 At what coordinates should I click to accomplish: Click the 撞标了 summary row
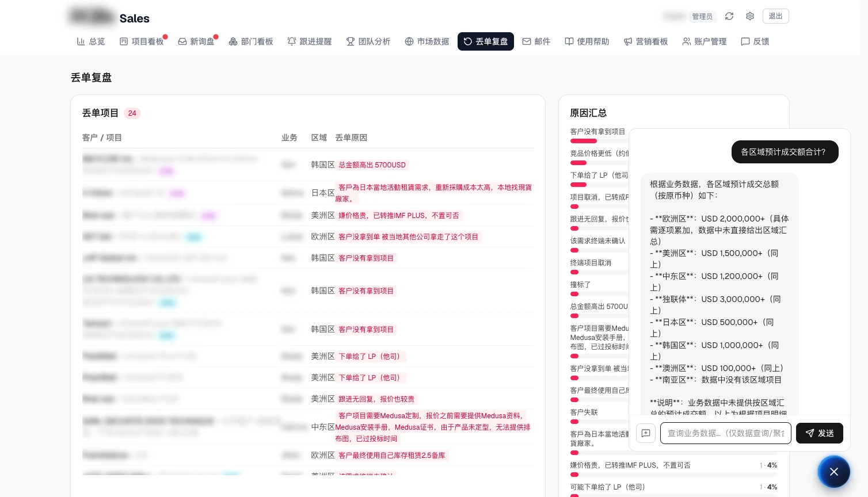click(x=599, y=288)
